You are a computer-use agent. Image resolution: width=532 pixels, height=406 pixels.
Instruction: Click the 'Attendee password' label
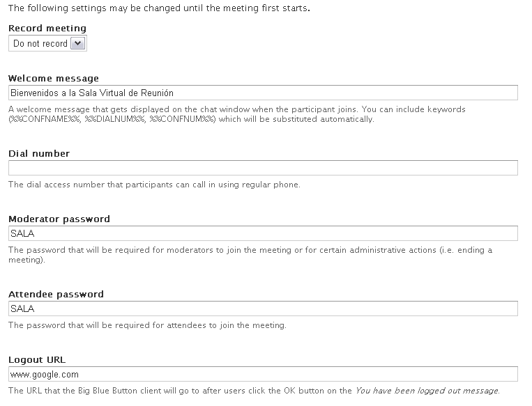pos(56,294)
